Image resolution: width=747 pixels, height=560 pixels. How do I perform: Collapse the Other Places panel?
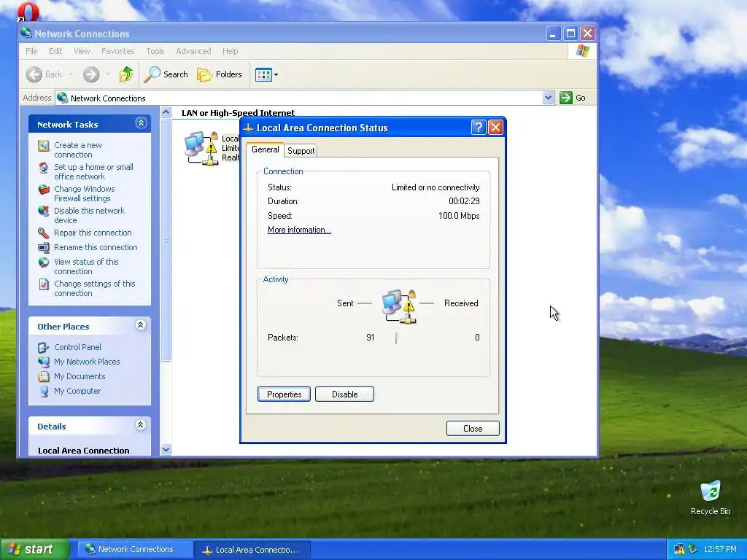tap(141, 325)
